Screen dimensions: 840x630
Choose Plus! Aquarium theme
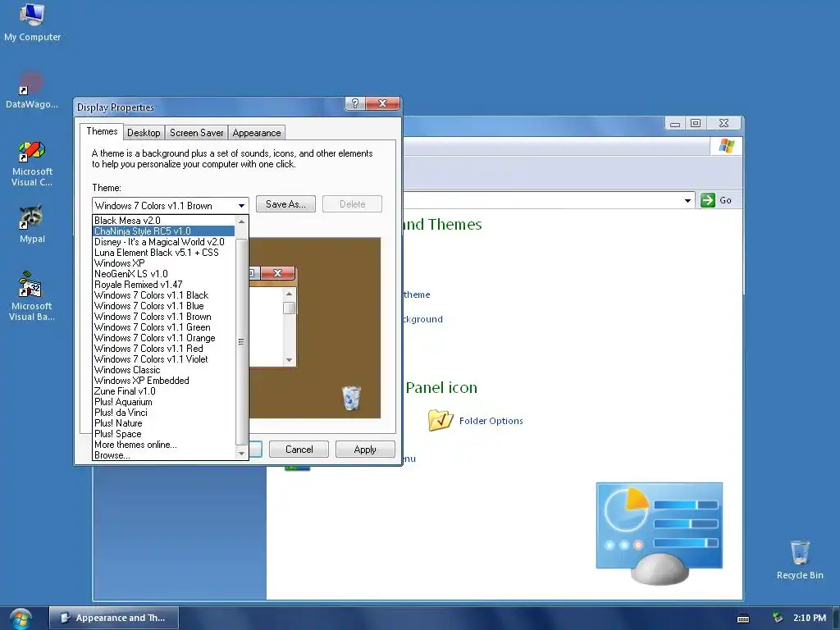(163, 402)
